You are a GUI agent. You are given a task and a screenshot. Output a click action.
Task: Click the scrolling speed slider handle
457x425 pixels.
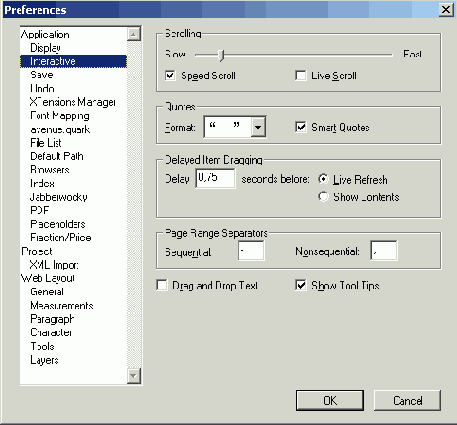221,55
